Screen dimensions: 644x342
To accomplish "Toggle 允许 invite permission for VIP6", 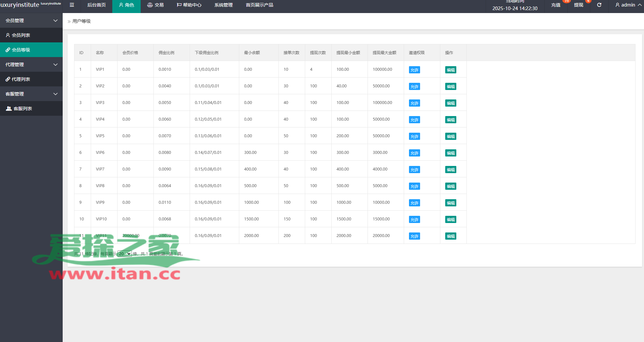I will pos(414,153).
